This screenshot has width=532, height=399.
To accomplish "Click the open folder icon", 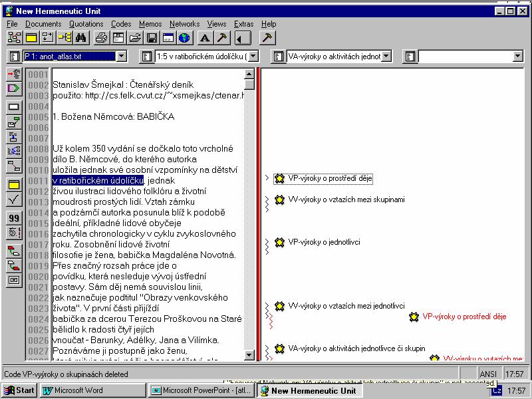I will tap(135, 38).
